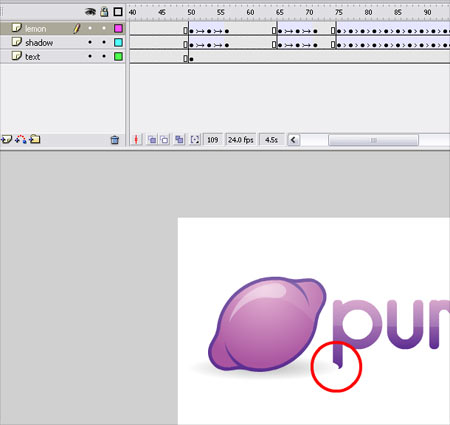Toggle visibility dot of text layer

90,56
